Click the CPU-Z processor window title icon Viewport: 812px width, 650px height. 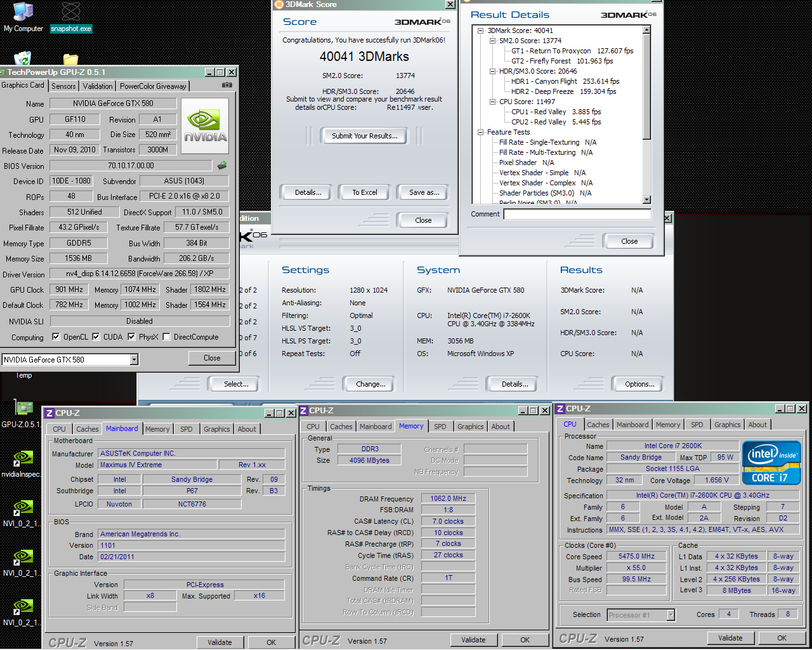pos(560,409)
